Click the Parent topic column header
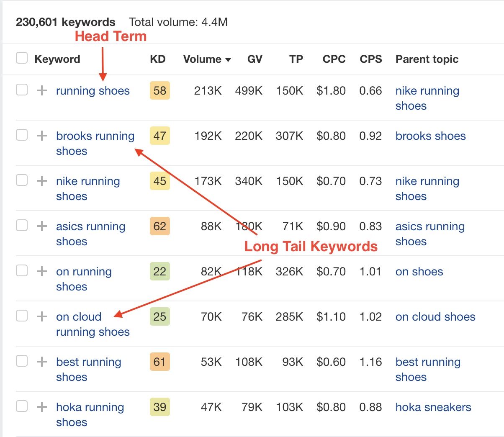This screenshot has height=437, width=504. (x=427, y=59)
